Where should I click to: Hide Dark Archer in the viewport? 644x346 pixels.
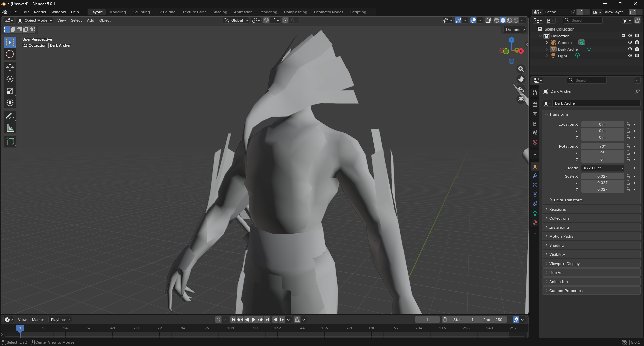[630, 49]
